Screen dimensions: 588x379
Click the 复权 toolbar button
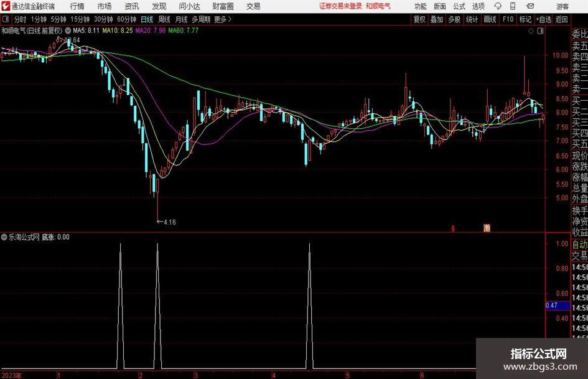(x=419, y=19)
